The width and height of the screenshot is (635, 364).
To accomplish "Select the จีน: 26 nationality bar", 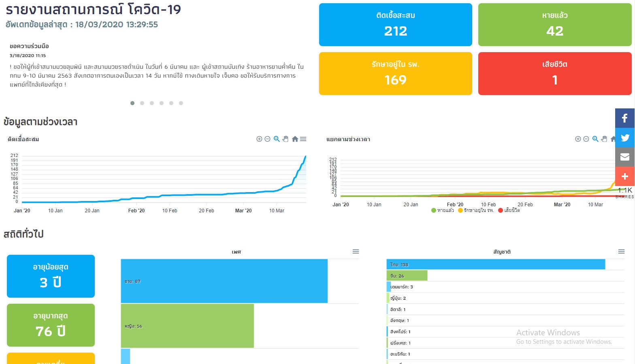I will (x=407, y=276).
